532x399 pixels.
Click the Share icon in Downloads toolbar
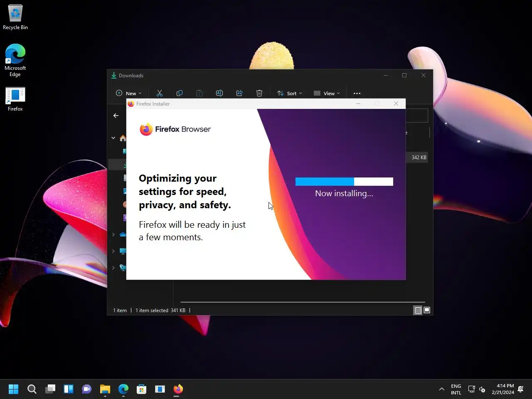tap(239, 93)
